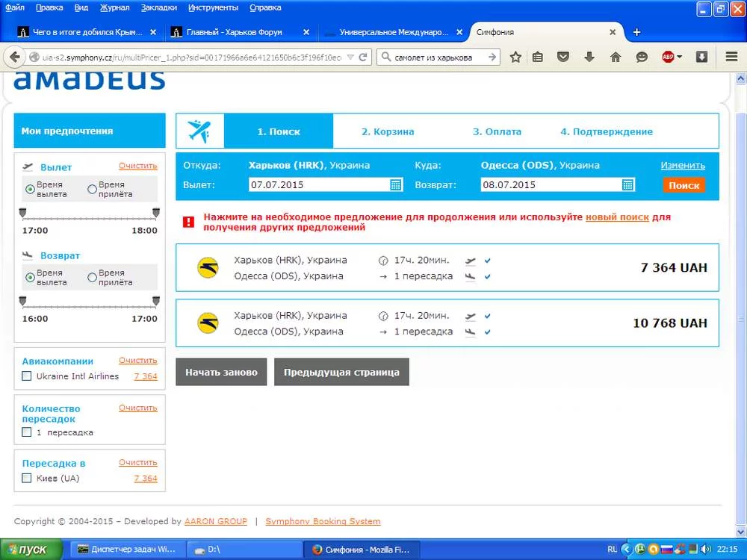The height and width of the screenshot is (560, 747).
Task: Click the orange Поиск button
Action: [684, 185]
